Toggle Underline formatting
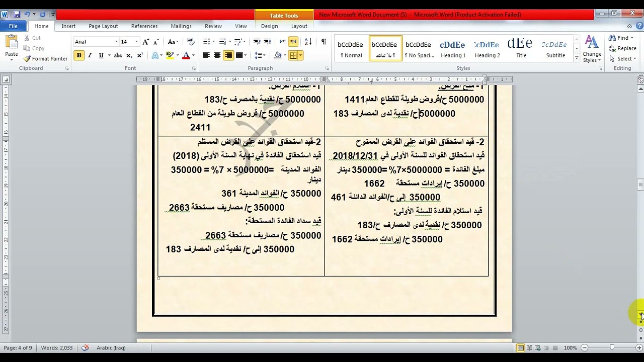Screen dimensions: 644x362 pos(101,55)
